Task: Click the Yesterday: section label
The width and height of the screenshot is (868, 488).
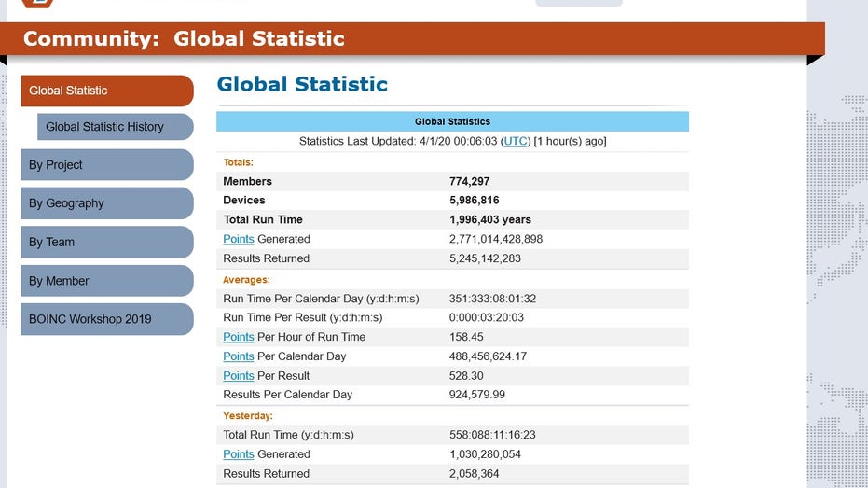Action: 248,416
